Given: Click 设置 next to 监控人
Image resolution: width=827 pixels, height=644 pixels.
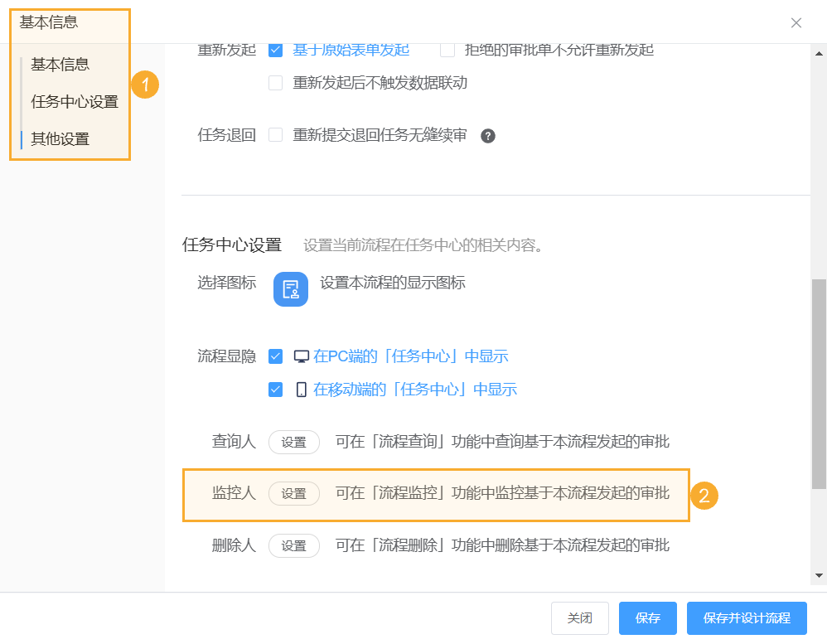Looking at the screenshot, I should (x=294, y=493).
